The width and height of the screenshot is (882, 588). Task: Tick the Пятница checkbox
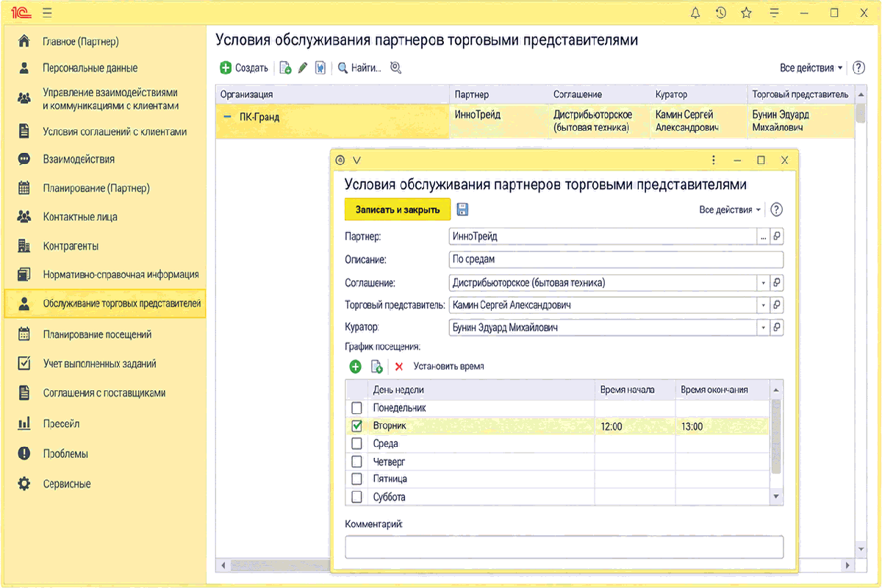pyautogui.click(x=357, y=479)
